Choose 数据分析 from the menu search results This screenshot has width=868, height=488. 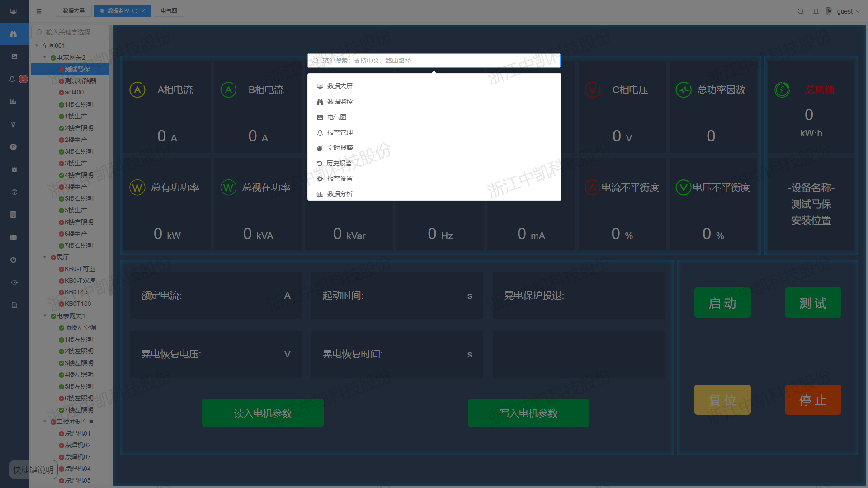(x=340, y=194)
